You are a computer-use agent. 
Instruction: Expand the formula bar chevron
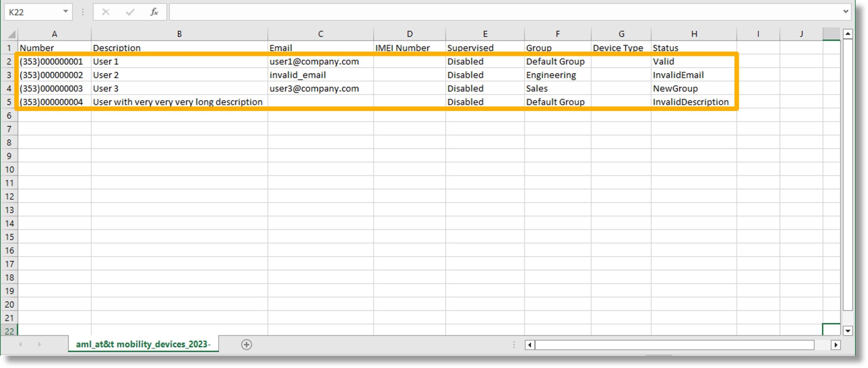846,12
